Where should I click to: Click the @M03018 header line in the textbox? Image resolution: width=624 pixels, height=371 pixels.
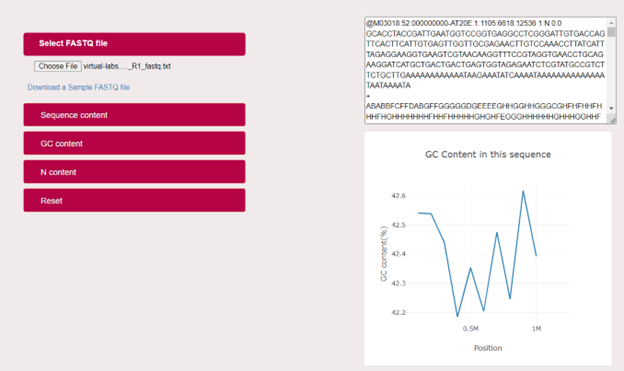tap(464, 23)
